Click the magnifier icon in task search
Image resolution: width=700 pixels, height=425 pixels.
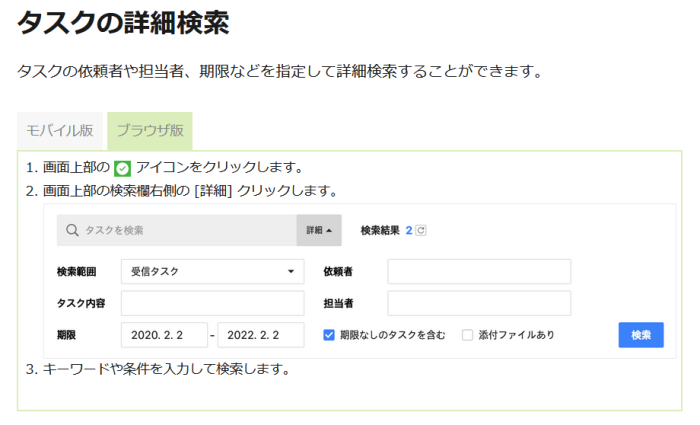coord(72,230)
